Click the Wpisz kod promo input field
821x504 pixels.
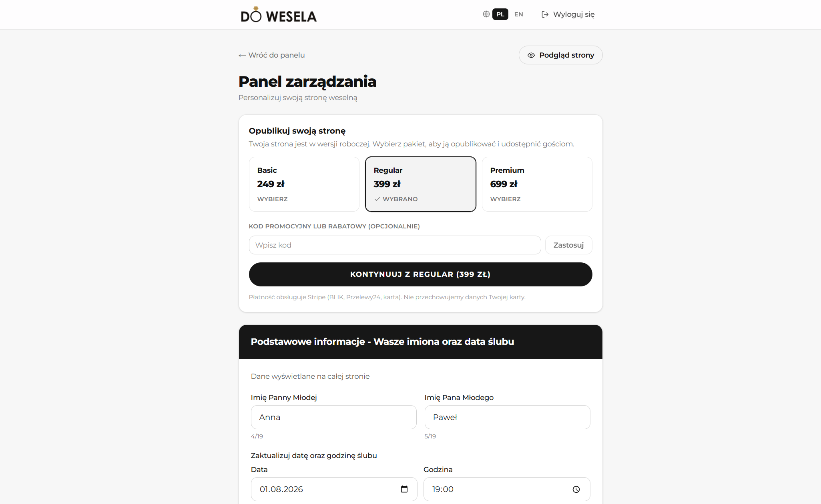(x=395, y=245)
